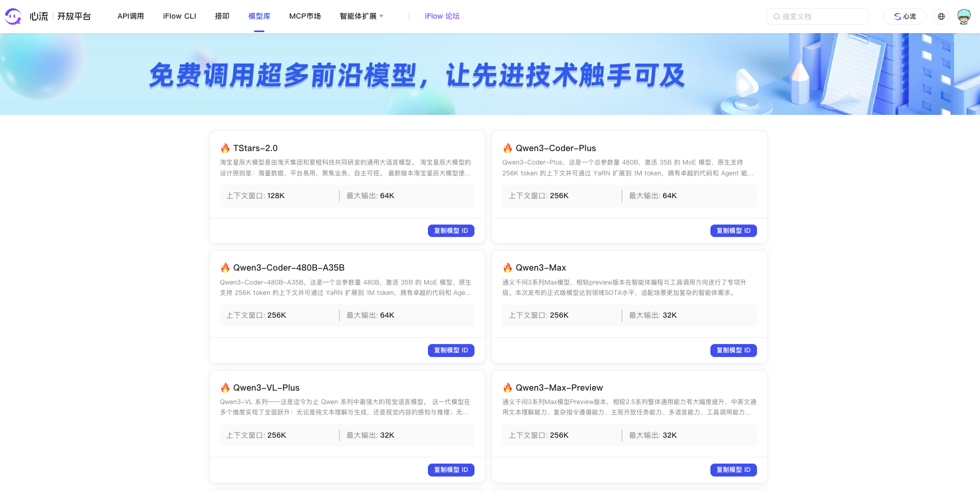Viewport: 980px width, 491px height.
Task: Click the 心流 button in header
Action: tap(905, 17)
